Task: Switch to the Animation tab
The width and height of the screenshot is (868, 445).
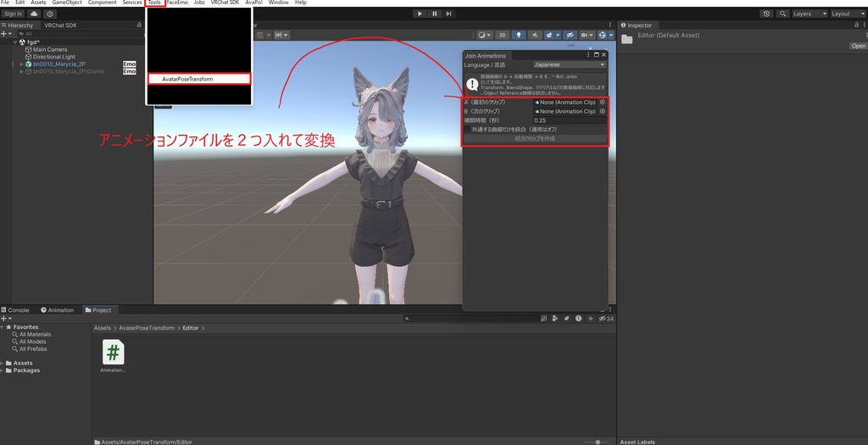Action: 57,310
